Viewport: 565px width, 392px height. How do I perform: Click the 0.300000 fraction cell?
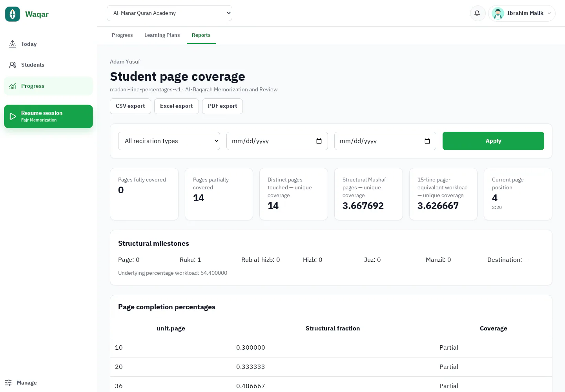coord(333,348)
